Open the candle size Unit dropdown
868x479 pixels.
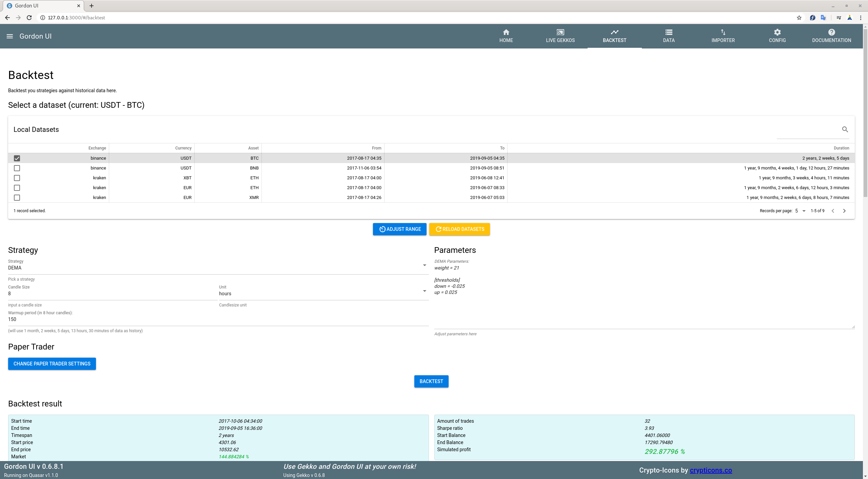[424, 291]
